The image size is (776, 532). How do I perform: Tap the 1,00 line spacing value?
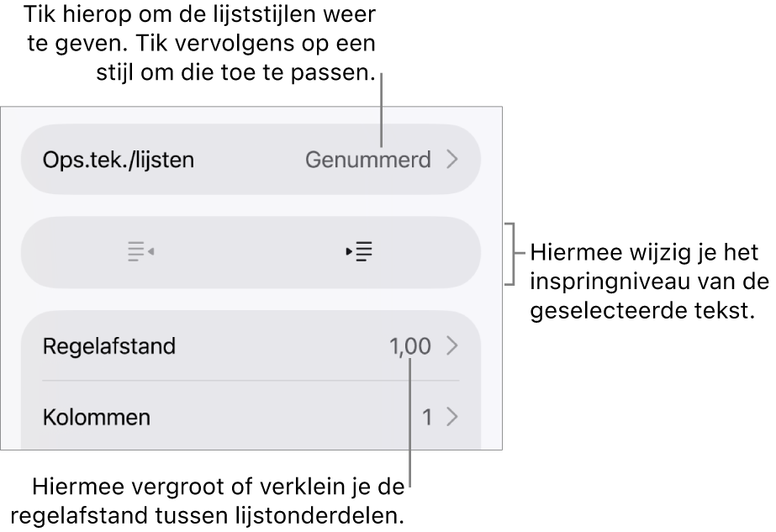pos(410,346)
